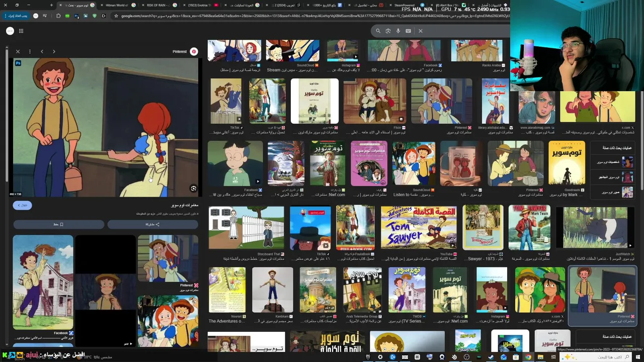The image size is (644, 362).
Task: Clear the search box with X icon
Action: pos(421,31)
